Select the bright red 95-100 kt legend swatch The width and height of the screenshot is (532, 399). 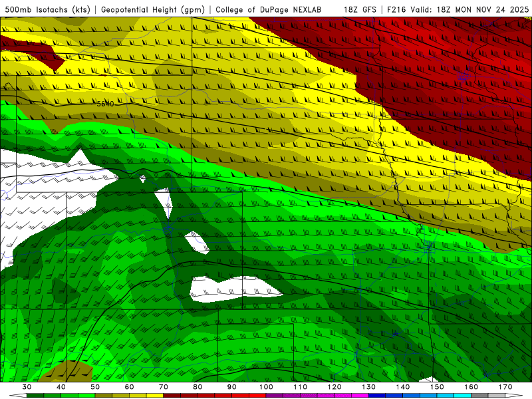click(257, 396)
